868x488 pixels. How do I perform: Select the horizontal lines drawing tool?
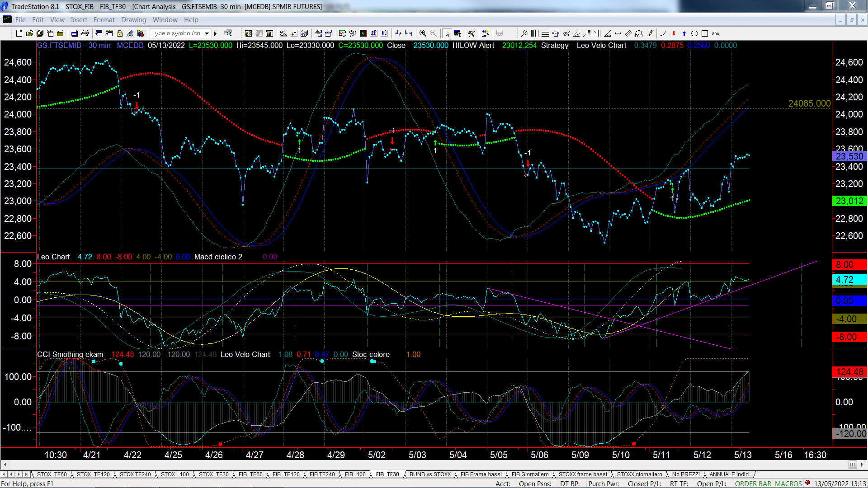pyautogui.click(x=545, y=33)
